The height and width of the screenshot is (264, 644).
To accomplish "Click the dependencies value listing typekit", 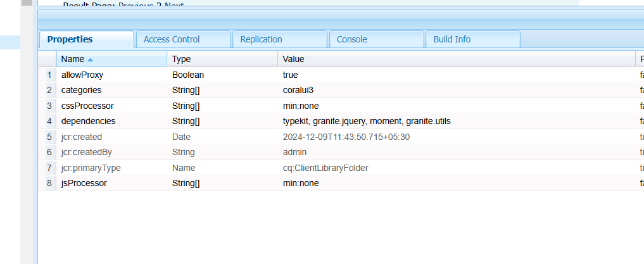I will point(367,121).
